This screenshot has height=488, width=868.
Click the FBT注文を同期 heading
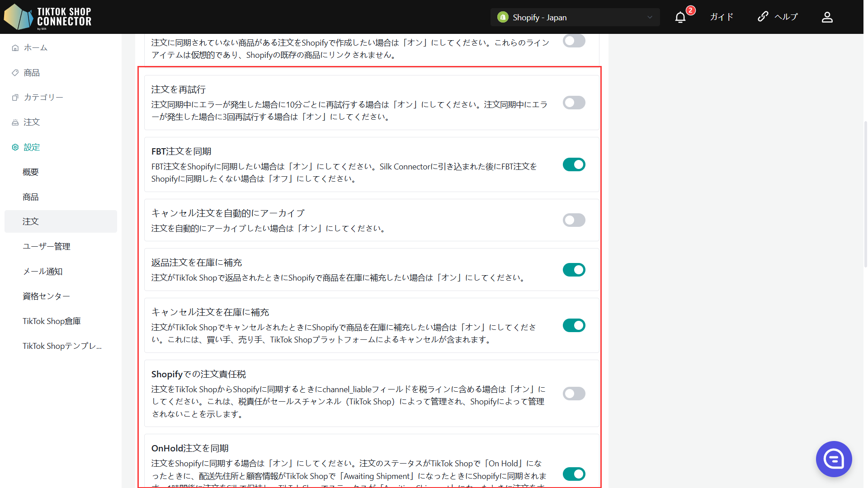pos(181,151)
